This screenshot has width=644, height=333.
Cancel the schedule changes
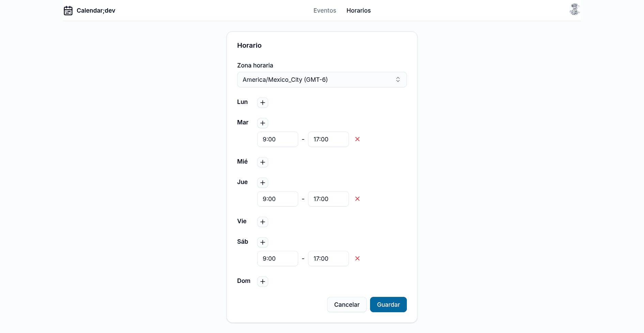(347, 304)
